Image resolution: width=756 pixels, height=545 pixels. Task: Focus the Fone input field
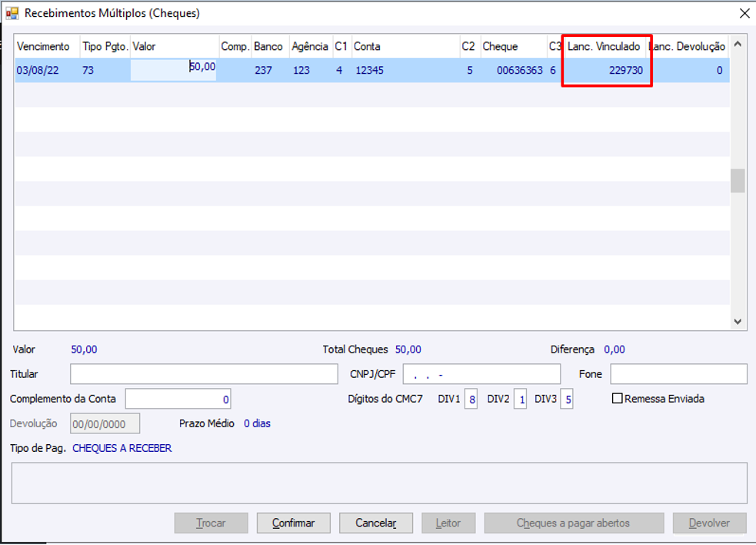point(679,374)
